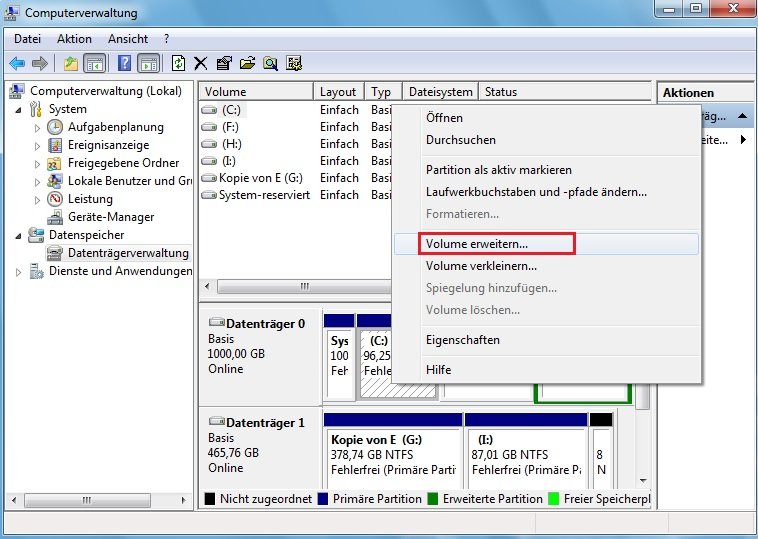Select Leistung icon in tree
The image size is (758, 539).
(x=55, y=199)
